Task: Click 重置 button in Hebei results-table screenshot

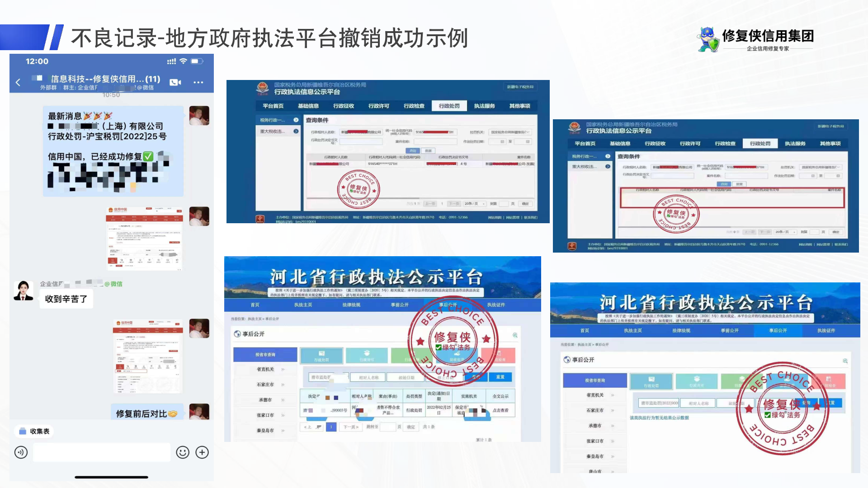Action: pyautogui.click(x=500, y=377)
